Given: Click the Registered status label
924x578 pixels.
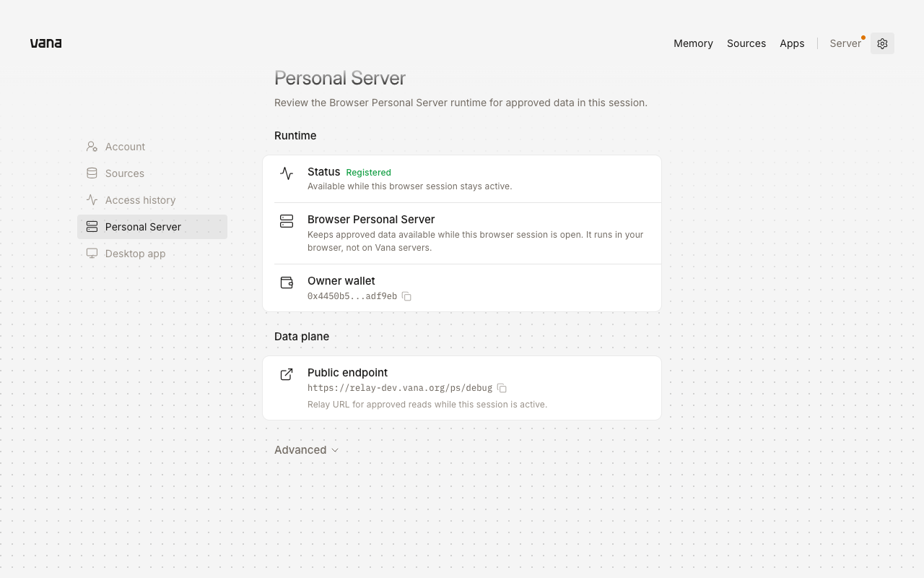Looking at the screenshot, I should [x=368, y=173].
